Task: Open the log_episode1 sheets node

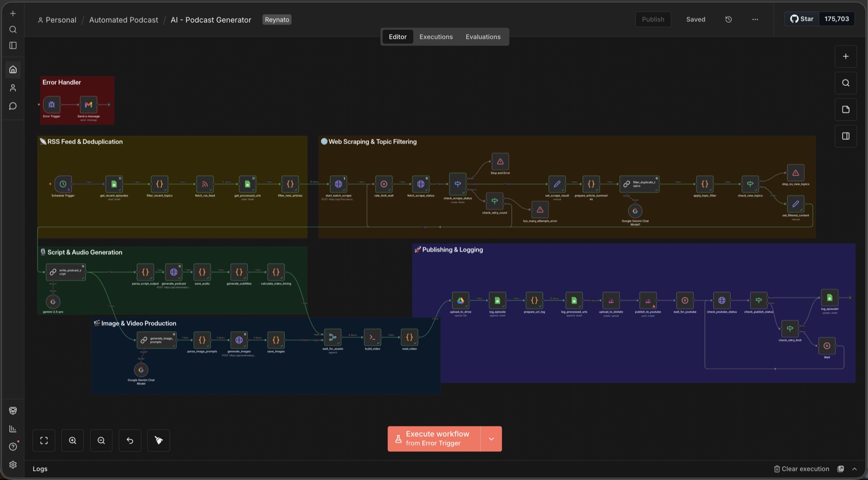Action: 829,298
